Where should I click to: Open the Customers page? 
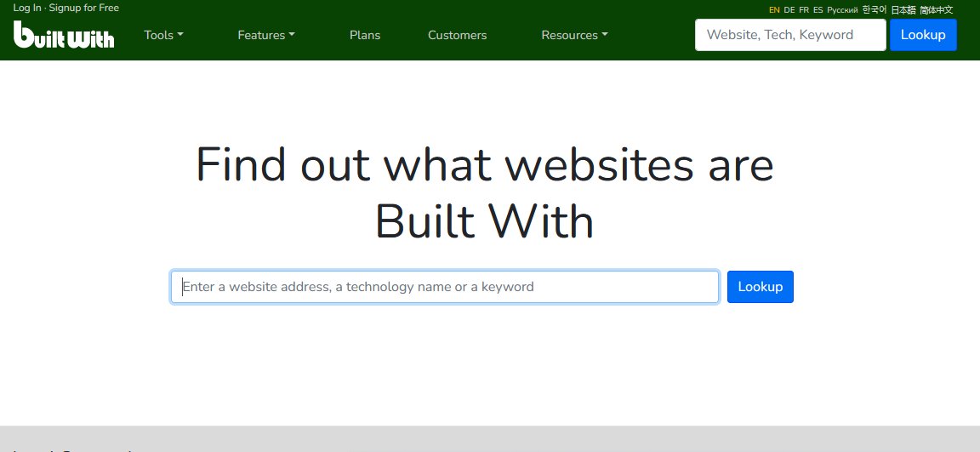coord(458,35)
